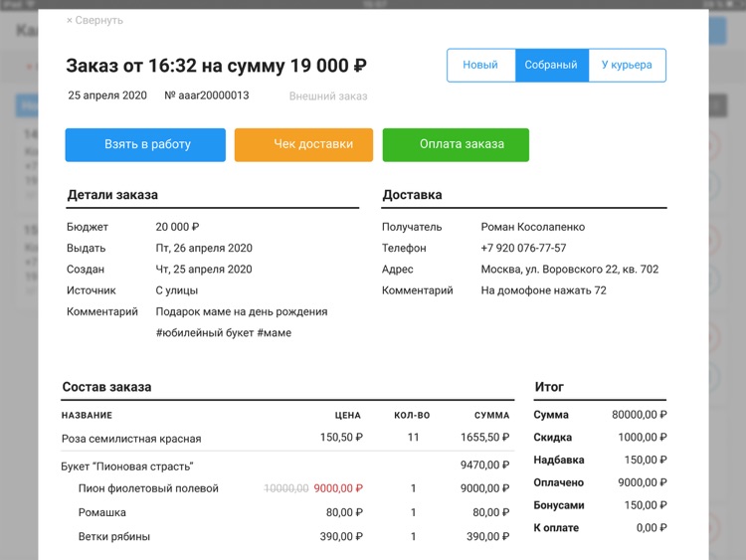Select item Ветки рябины

[114, 537]
